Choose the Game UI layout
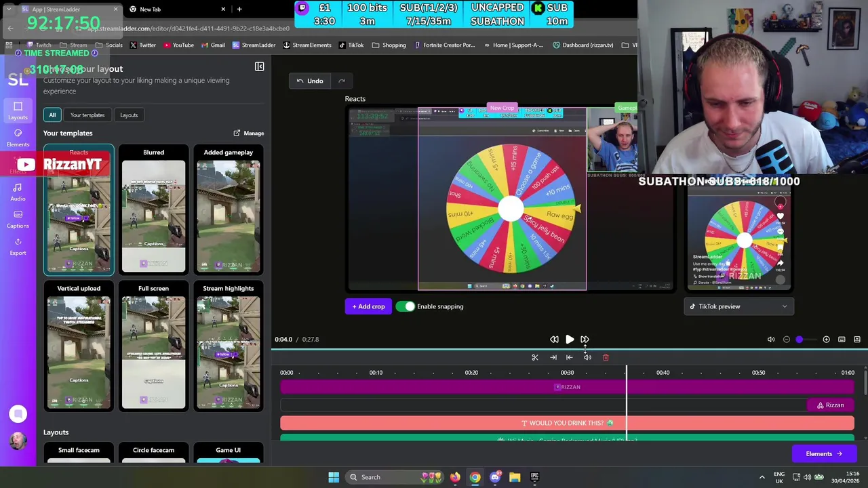Viewport: 868px width, 488px height. click(229, 454)
